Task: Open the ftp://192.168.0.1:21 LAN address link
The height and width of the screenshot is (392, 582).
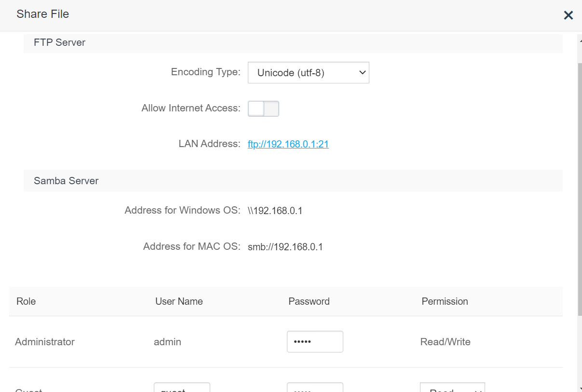Action: (x=288, y=144)
